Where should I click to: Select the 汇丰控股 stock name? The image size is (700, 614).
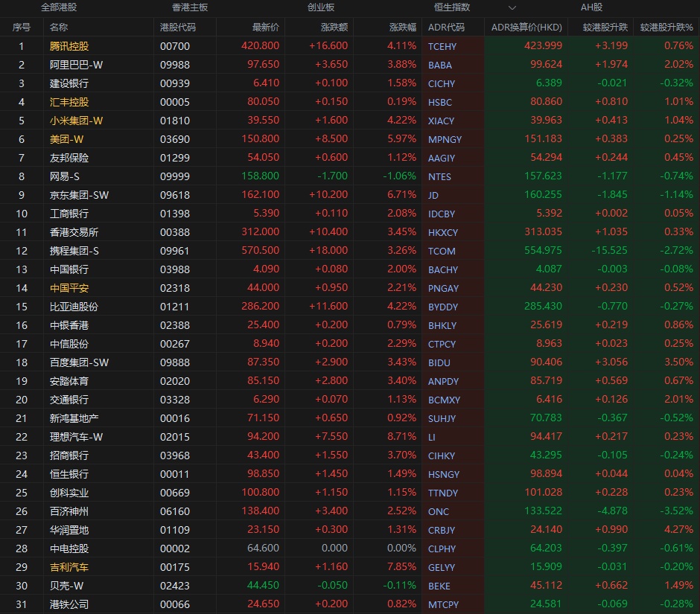click(x=69, y=102)
